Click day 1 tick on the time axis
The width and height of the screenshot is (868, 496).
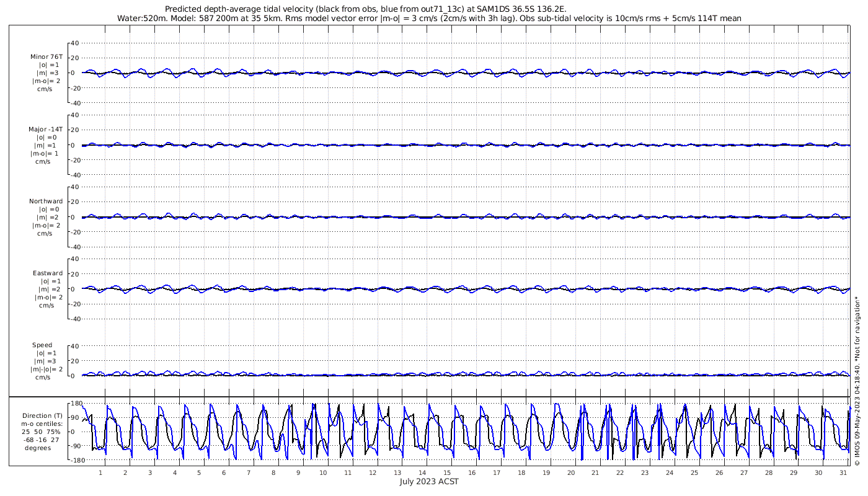(100, 472)
